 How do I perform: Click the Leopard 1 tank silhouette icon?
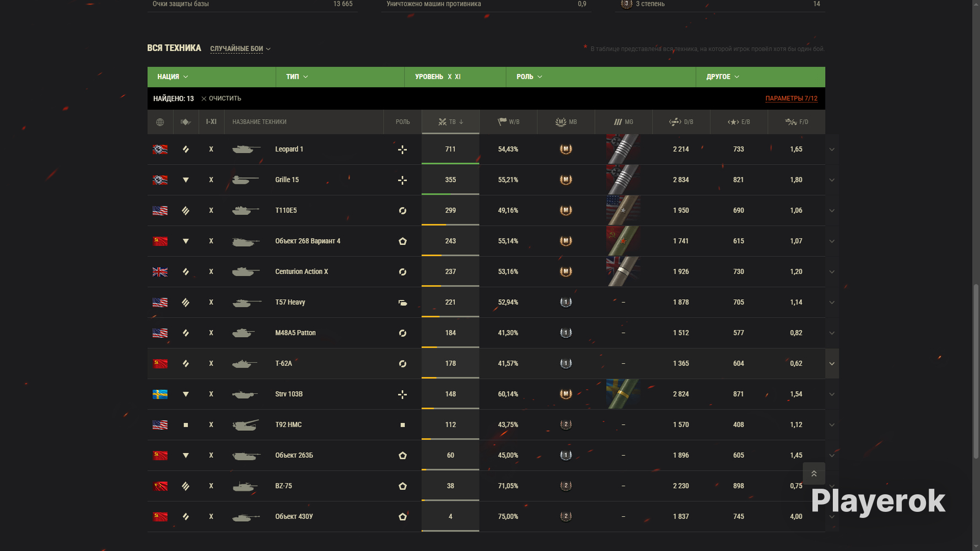[246, 149]
